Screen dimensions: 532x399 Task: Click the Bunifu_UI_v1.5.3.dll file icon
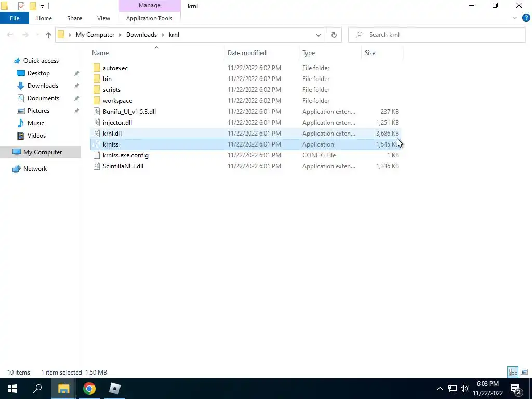click(x=97, y=111)
